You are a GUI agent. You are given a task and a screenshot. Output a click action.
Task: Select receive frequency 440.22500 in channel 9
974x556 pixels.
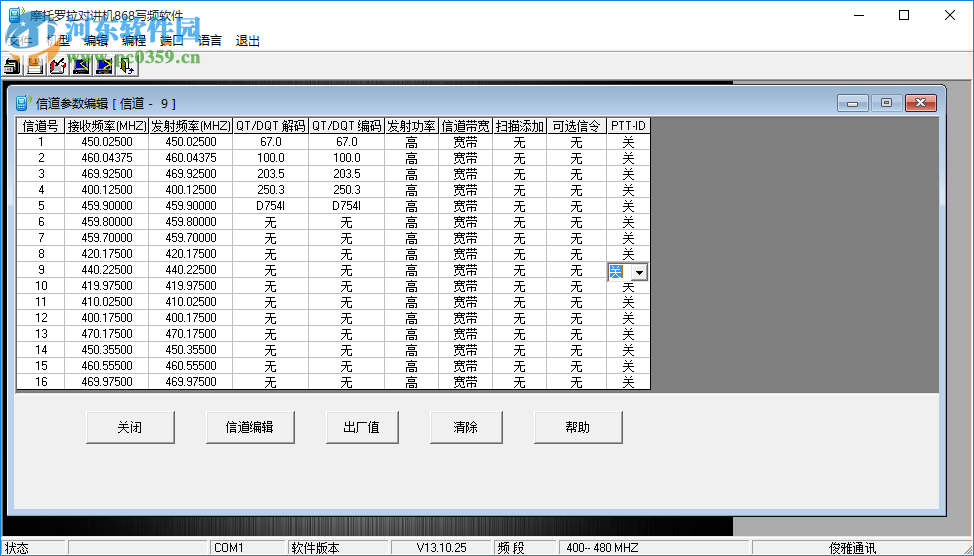point(107,270)
